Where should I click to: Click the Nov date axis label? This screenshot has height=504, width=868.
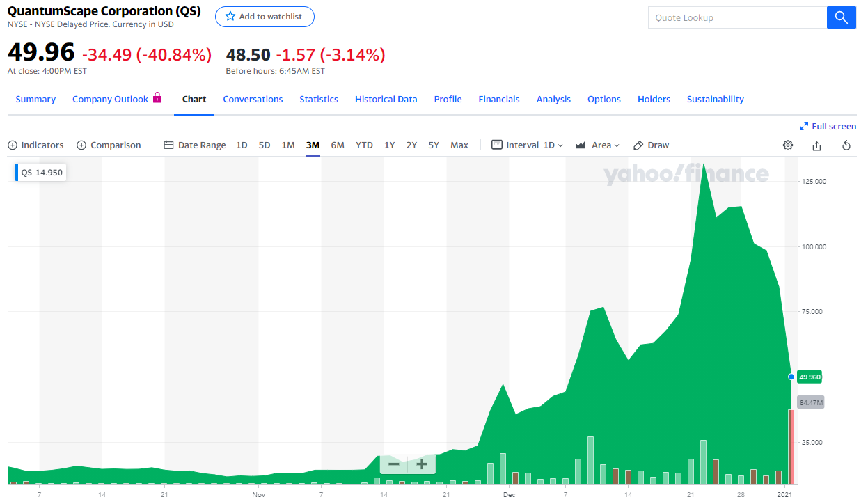point(259,495)
